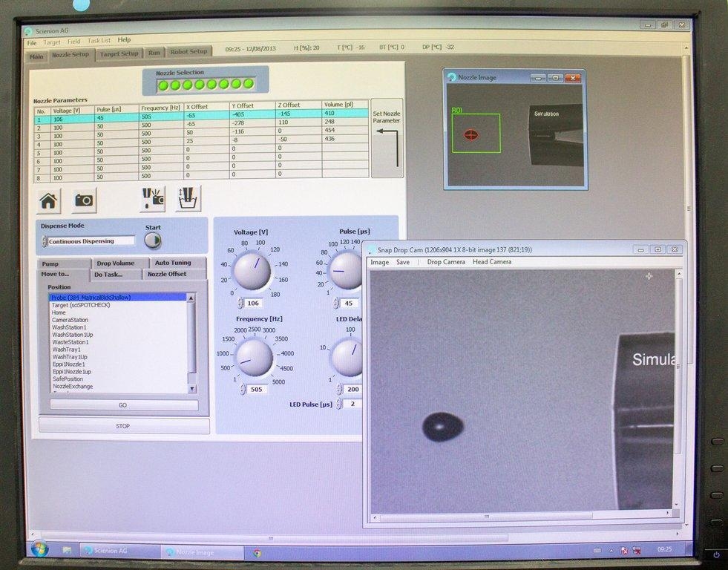
Task: Click the camera snapshot icon
Action: [83, 200]
